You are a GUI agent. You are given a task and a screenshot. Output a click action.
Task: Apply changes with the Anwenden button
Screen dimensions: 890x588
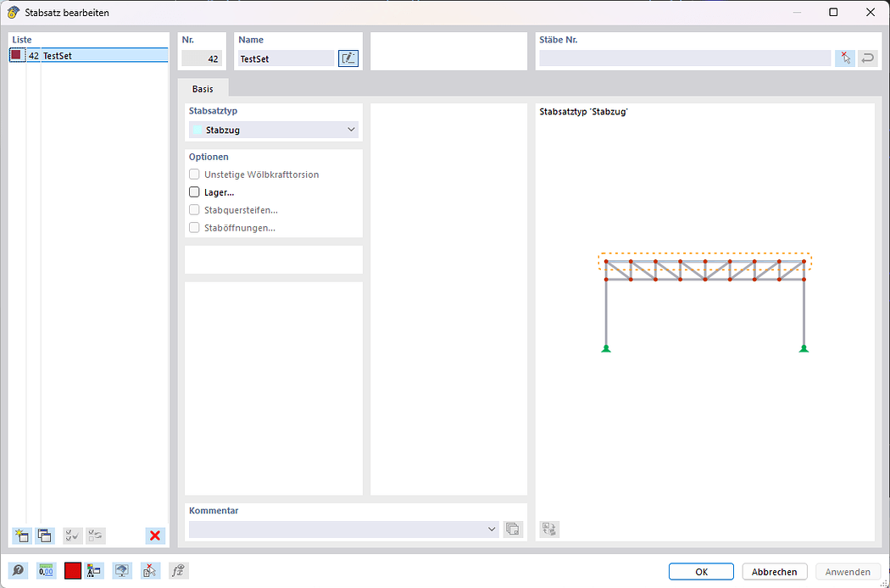coord(848,571)
